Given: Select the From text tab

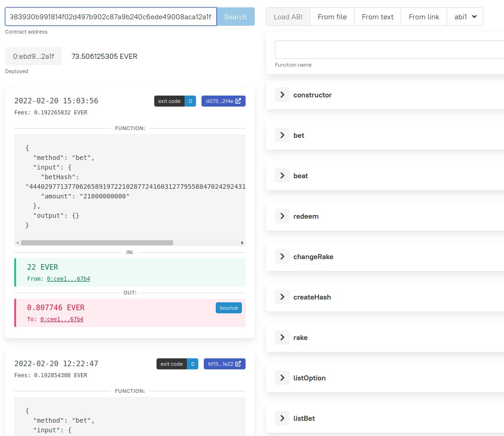Looking at the screenshot, I should [x=378, y=17].
